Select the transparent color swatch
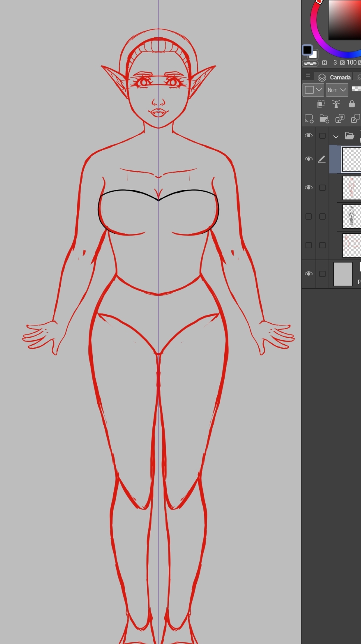This screenshot has height=644, width=361. click(310, 63)
